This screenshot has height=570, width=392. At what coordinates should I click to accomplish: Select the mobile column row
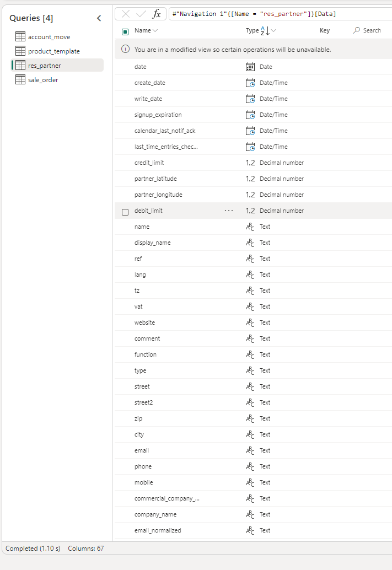[x=253, y=483]
